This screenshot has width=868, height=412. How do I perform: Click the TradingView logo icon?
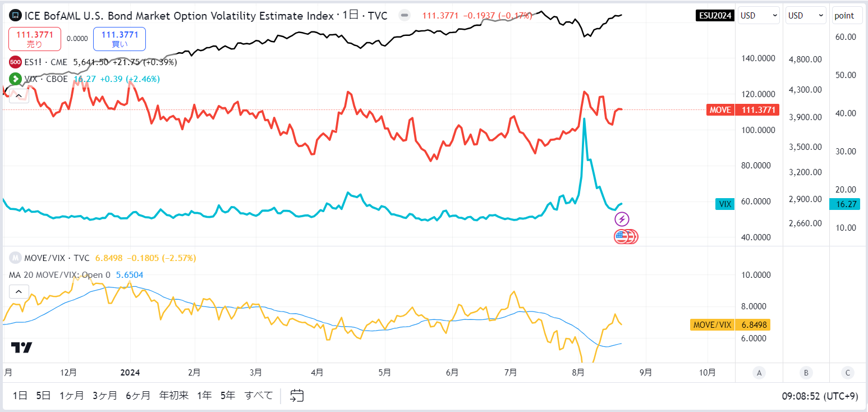coord(22,347)
